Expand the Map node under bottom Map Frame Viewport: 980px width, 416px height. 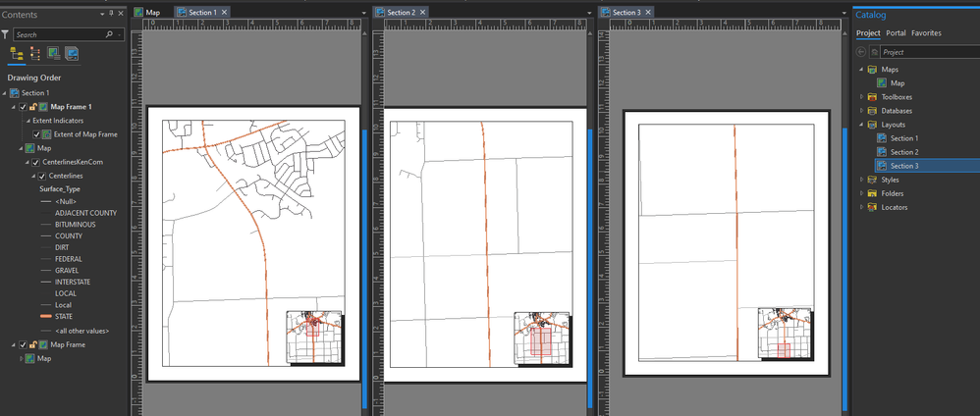(22, 358)
